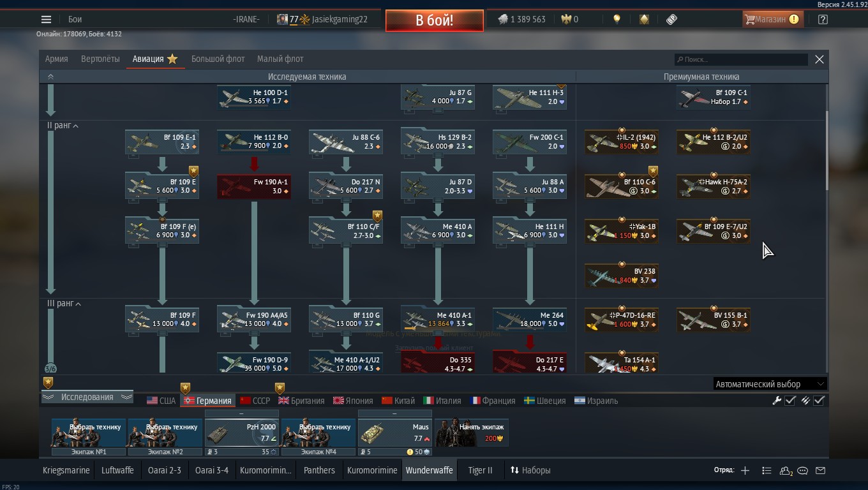Viewport: 868px width, 490px height.
Task: Open the squad list icon
Action: (767, 470)
